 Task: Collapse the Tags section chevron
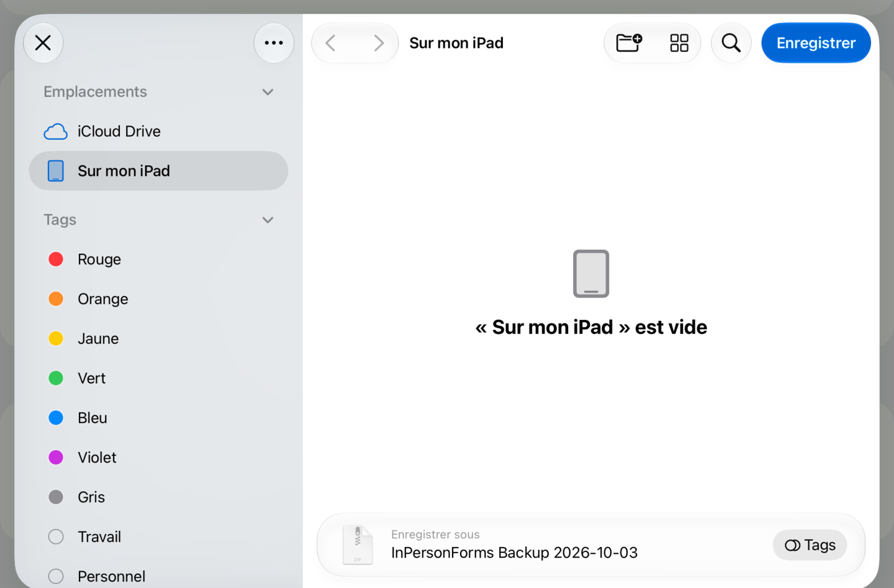[268, 220]
